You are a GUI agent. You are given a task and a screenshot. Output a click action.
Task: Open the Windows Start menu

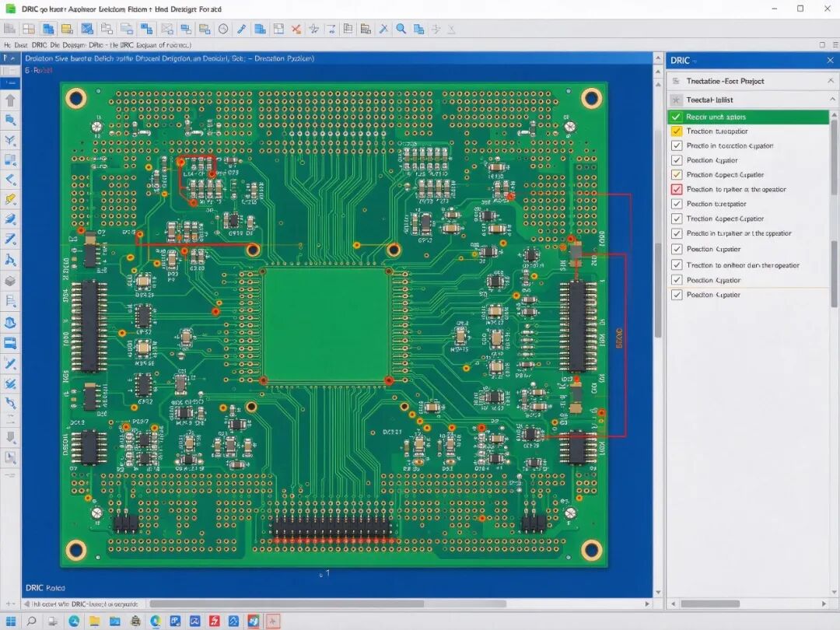click(10, 621)
